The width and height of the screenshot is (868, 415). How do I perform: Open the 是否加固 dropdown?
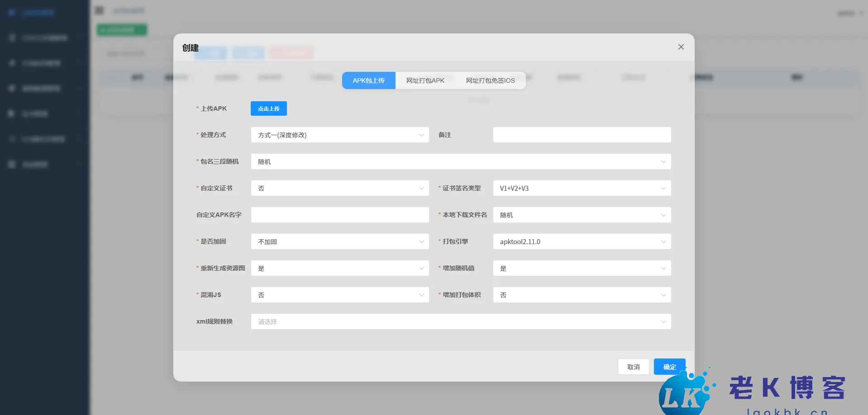pyautogui.click(x=339, y=241)
